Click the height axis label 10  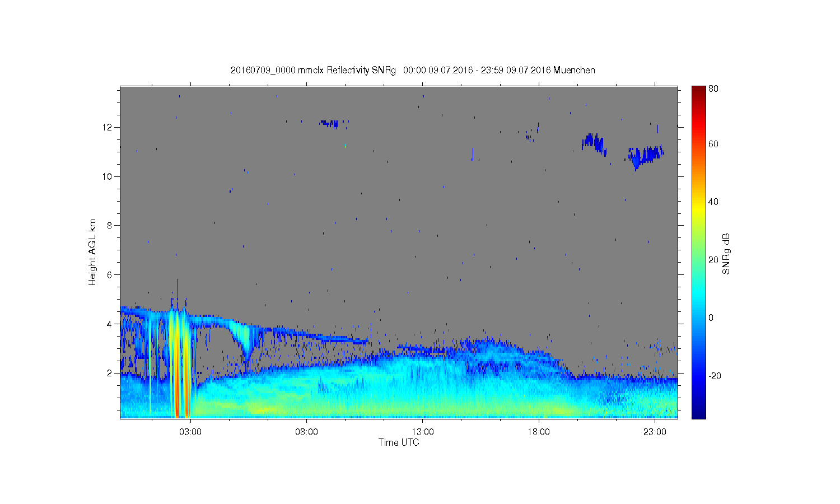pos(108,176)
